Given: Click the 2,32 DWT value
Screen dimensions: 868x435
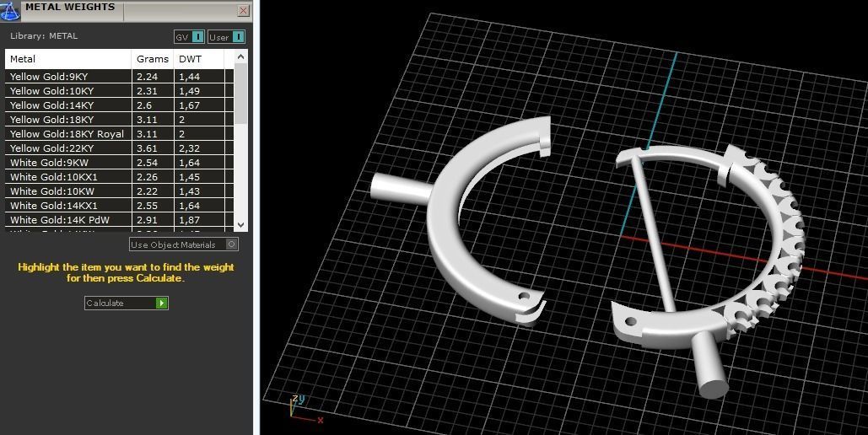Looking at the screenshot, I should tap(189, 148).
